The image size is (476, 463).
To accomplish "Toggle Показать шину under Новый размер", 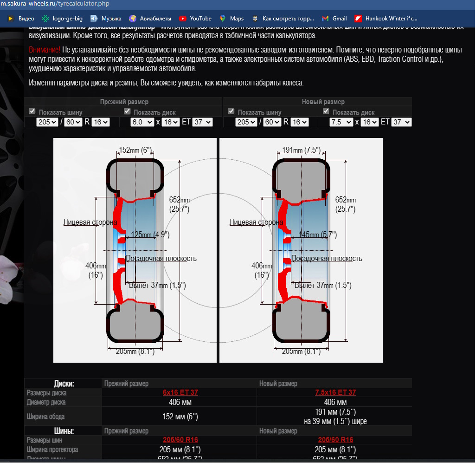I will point(232,111).
